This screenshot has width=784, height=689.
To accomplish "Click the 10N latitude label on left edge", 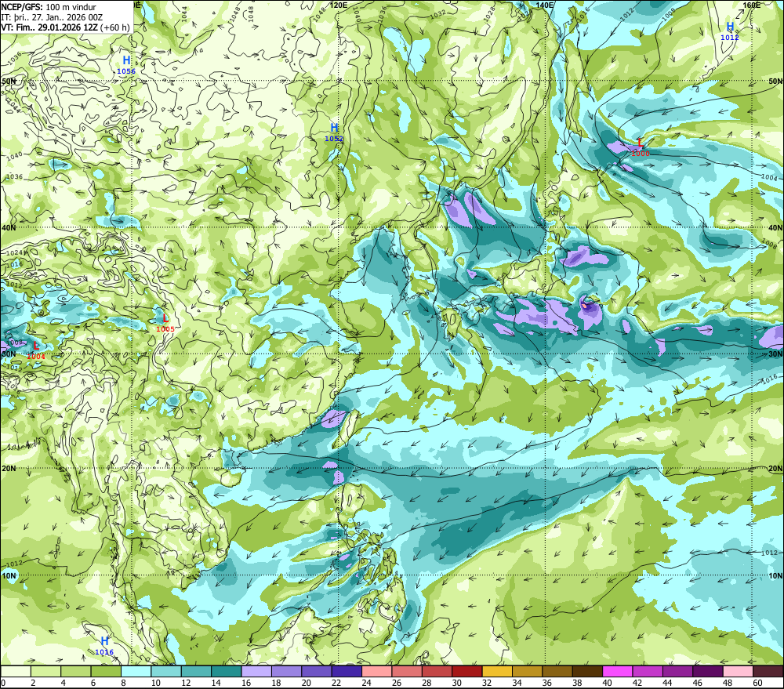I will [9, 575].
